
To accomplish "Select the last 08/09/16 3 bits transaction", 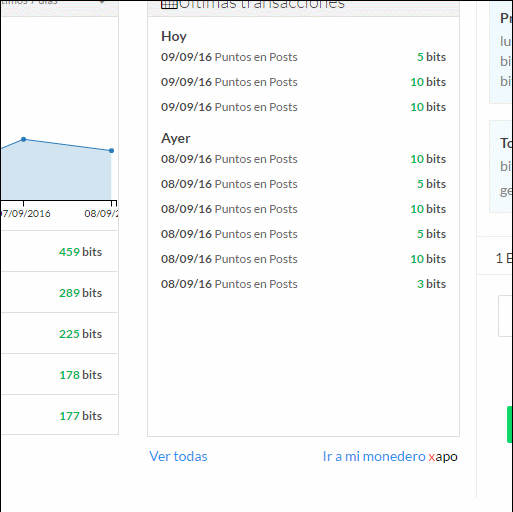I will [x=303, y=284].
